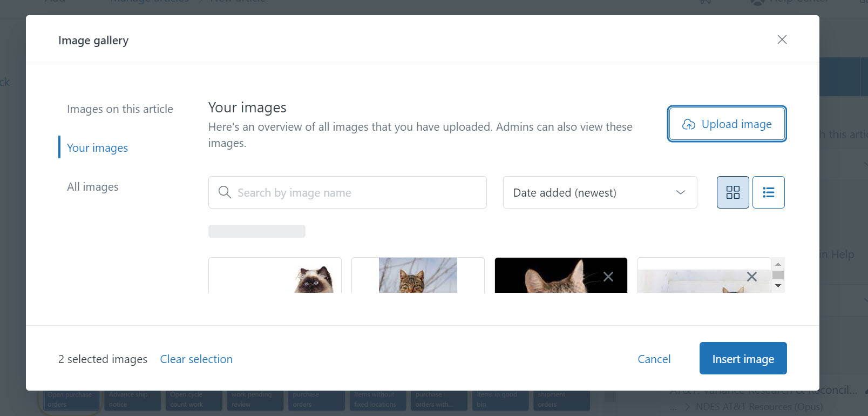Remove the white-background image selection with X
868x416 pixels.
pos(751,277)
